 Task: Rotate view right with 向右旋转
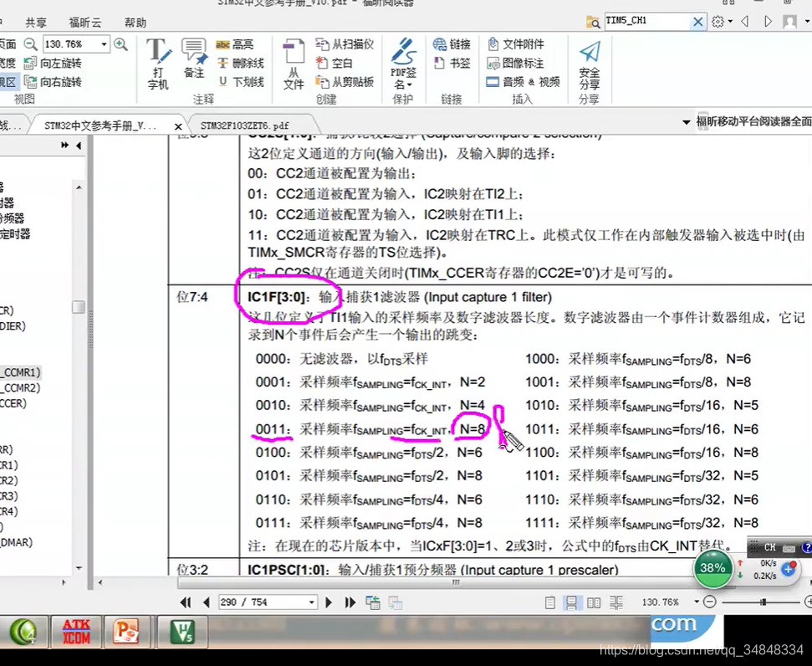[x=54, y=82]
